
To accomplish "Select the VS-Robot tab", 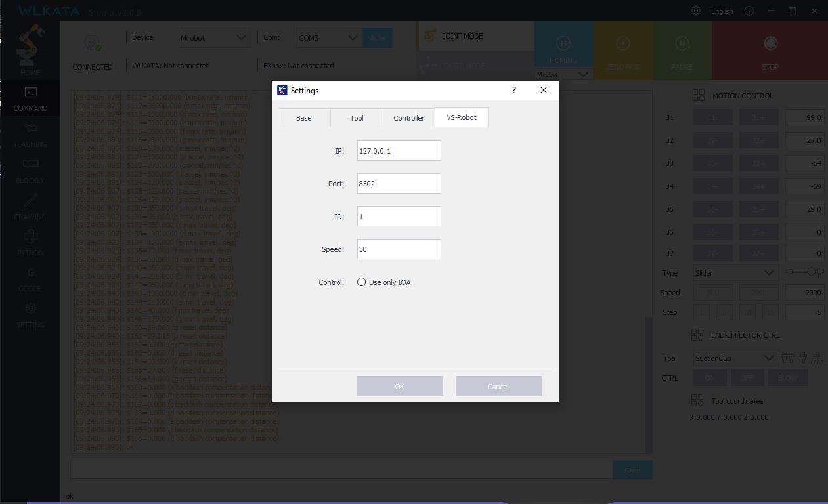I will [462, 117].
